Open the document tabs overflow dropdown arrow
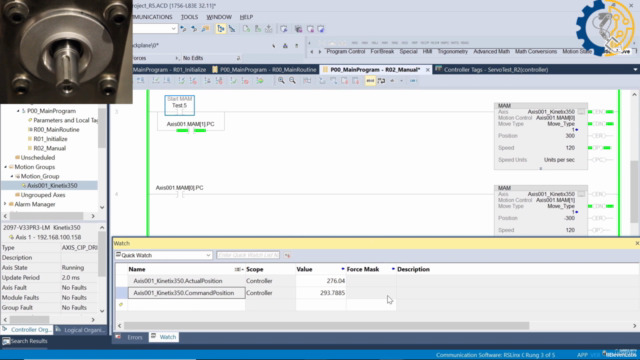 (x=635, y=70)
